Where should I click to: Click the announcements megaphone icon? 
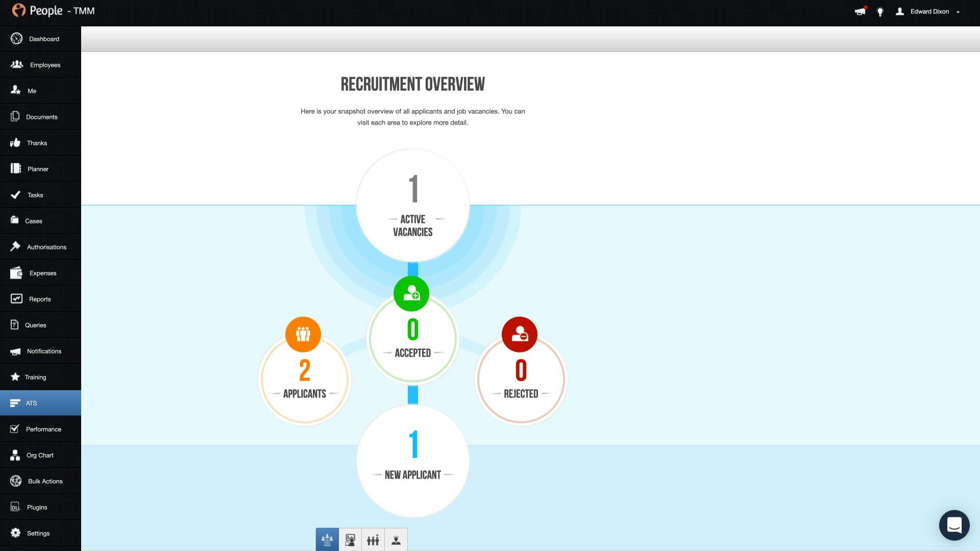pos(860,11)
